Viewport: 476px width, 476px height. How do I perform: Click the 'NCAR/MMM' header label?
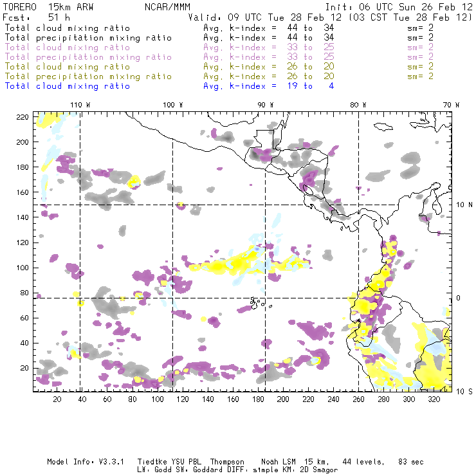(168, 7)
